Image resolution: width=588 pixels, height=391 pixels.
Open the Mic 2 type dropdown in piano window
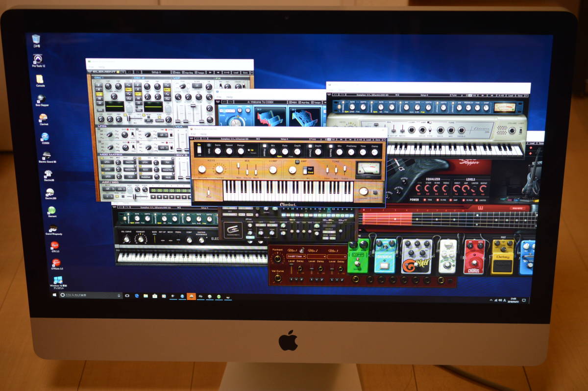click(x=317, y=257)
